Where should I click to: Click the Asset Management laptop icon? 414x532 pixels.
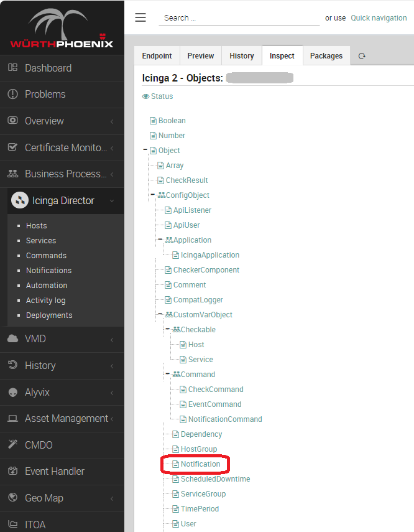12,418
